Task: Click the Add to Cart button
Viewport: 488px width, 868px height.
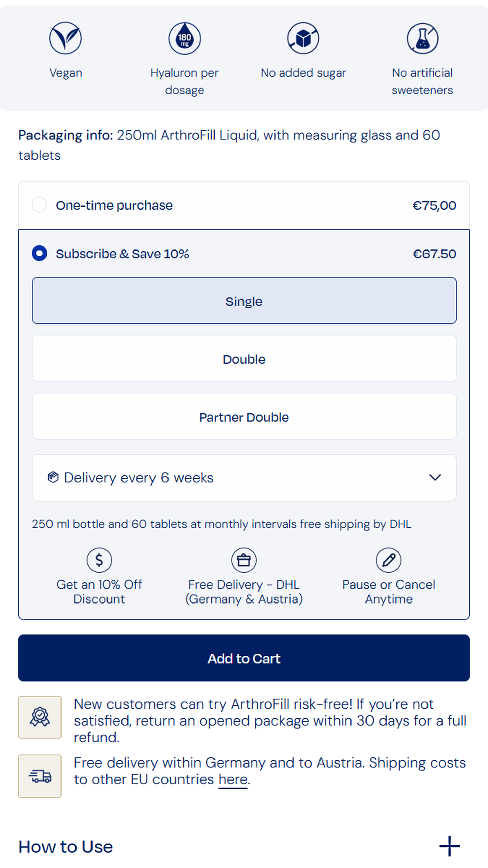Action: [x=244, y=658]
